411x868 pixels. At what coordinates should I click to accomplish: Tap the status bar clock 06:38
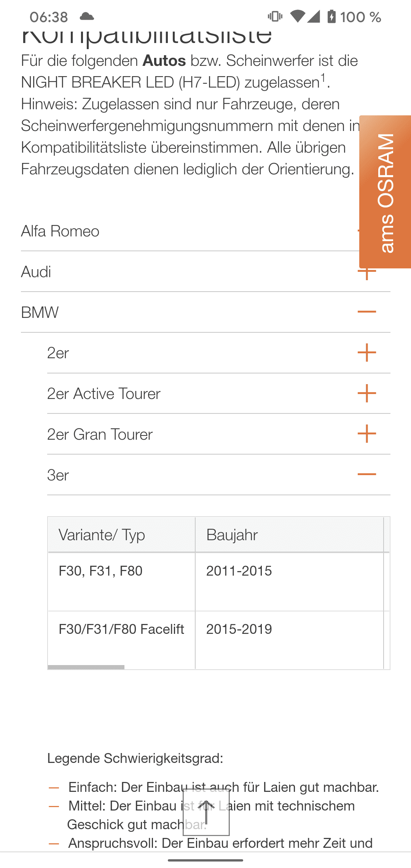pyautogui.click(x=49, y=17)
